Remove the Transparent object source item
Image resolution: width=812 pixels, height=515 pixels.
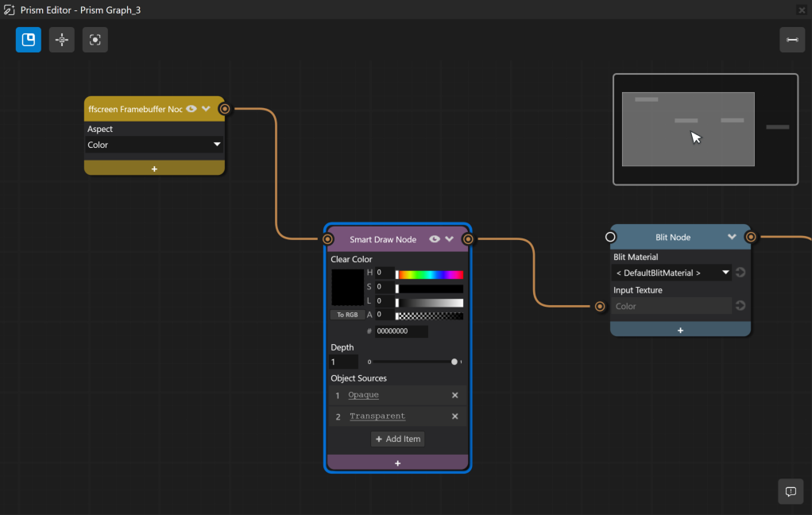pos(455,416)
